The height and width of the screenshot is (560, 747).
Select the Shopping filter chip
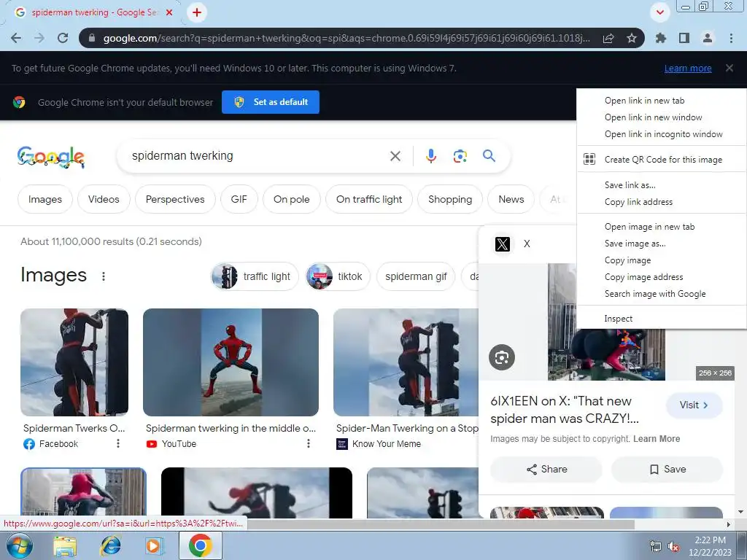pyautogui.click(x=449, y=200)
